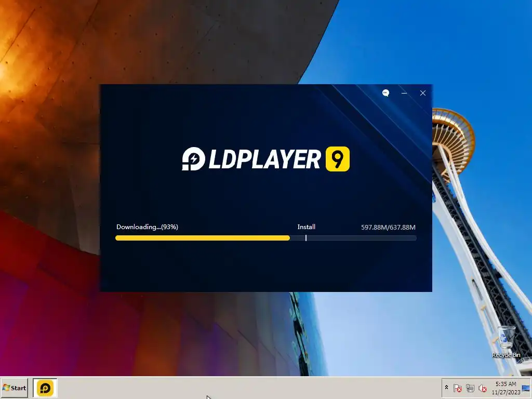Open the Recycle Bin desktop icon
The height and width of the screenshot is (399, 532).
506,342
